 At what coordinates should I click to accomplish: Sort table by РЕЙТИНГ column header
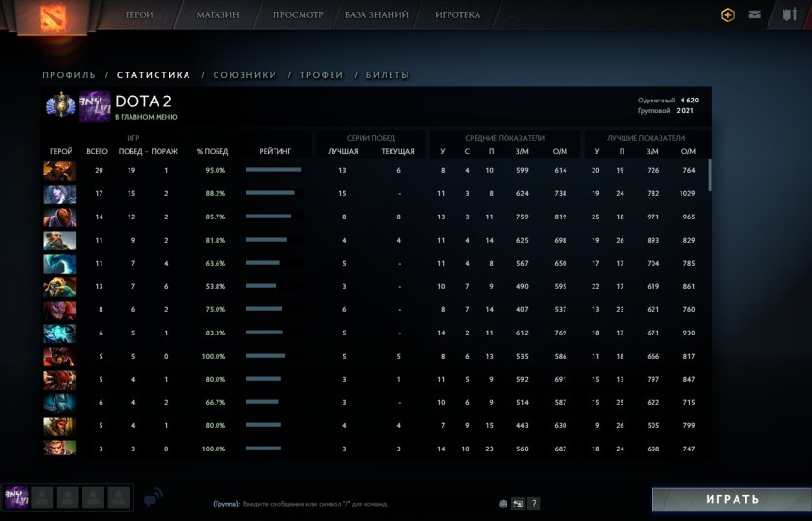click(x=275, y=151)
